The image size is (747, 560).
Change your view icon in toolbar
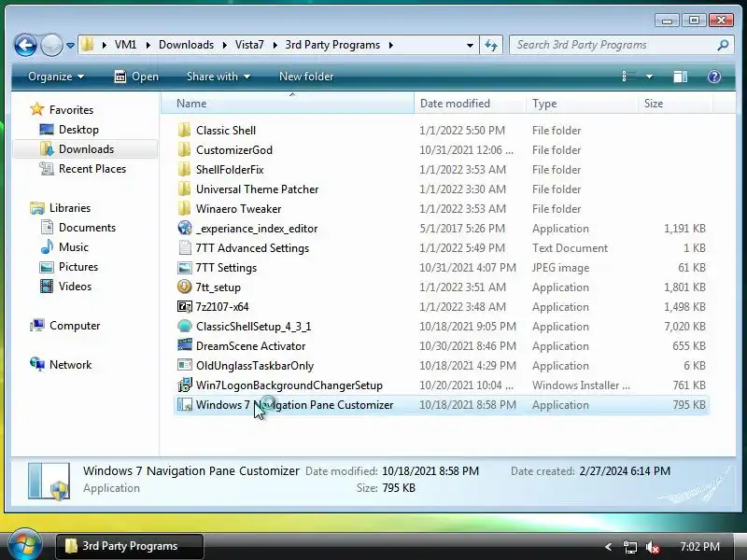628,77
